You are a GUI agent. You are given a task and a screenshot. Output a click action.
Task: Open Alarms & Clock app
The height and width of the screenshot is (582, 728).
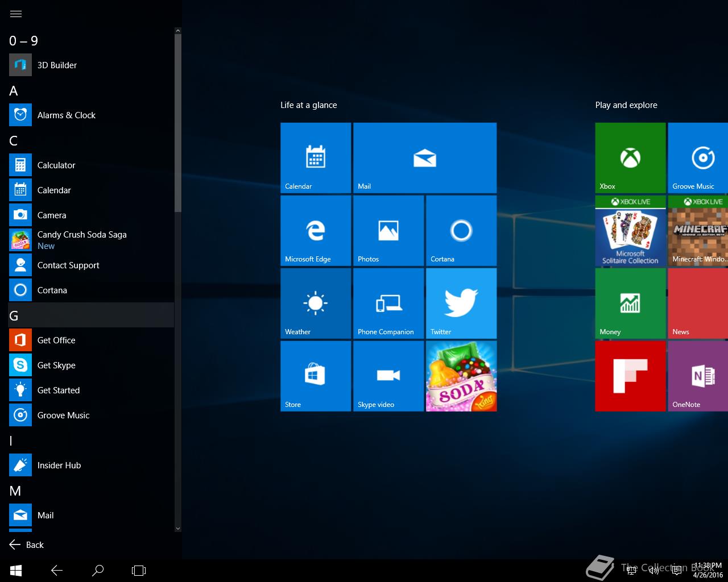pos(91,115)
